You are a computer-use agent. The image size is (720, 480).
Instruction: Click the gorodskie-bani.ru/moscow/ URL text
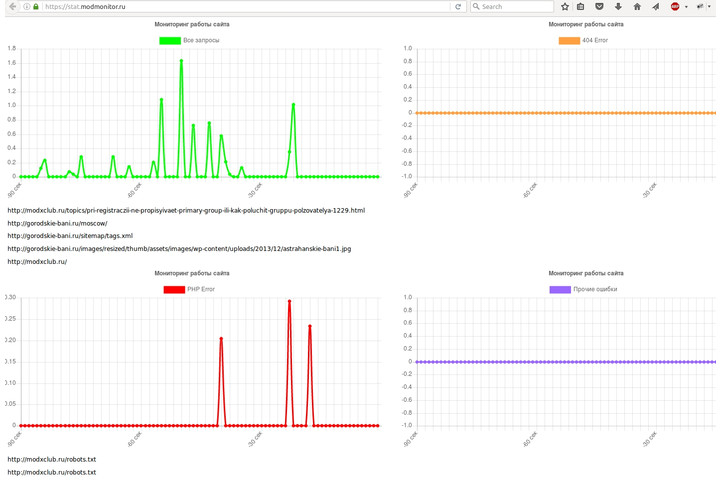(x=57, y=223)
